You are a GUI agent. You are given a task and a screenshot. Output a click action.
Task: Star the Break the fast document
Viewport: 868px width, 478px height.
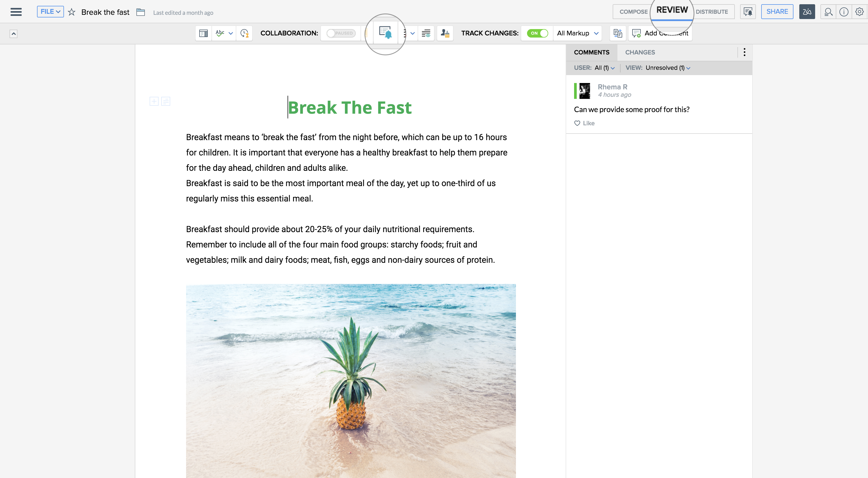71,12
